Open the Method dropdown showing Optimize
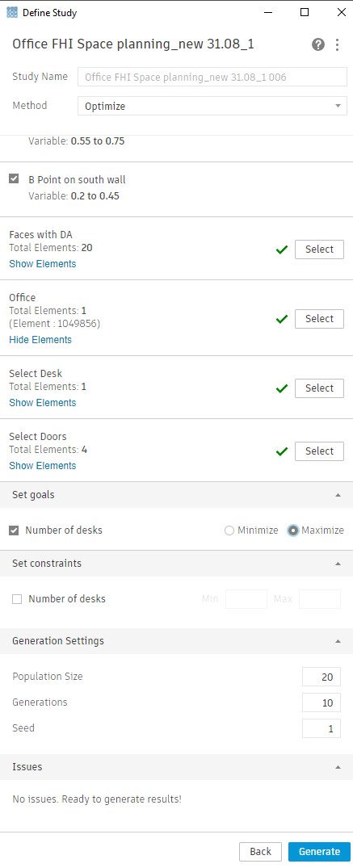Image resolution: width=353 pixels, height=868 pixels. click(x=212, y=106)
